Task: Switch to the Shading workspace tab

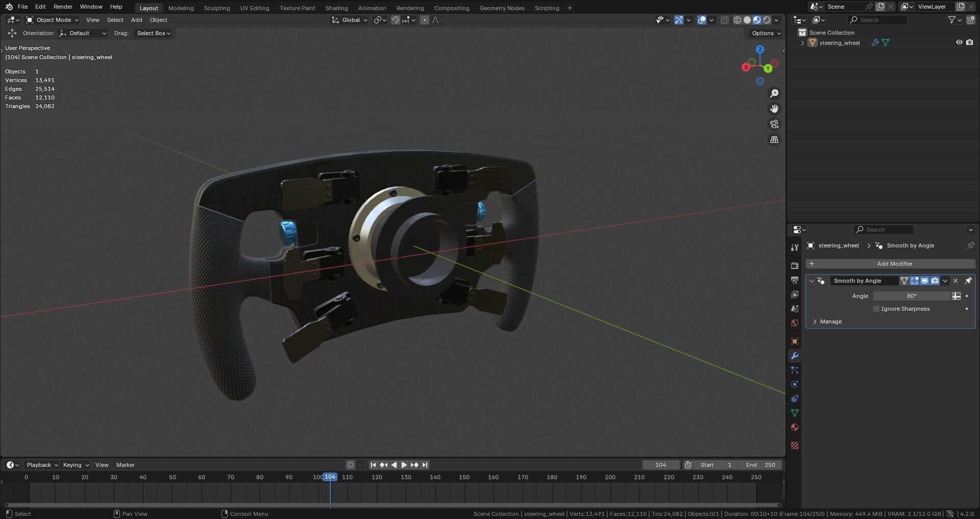Action: [x=336, y=8]
